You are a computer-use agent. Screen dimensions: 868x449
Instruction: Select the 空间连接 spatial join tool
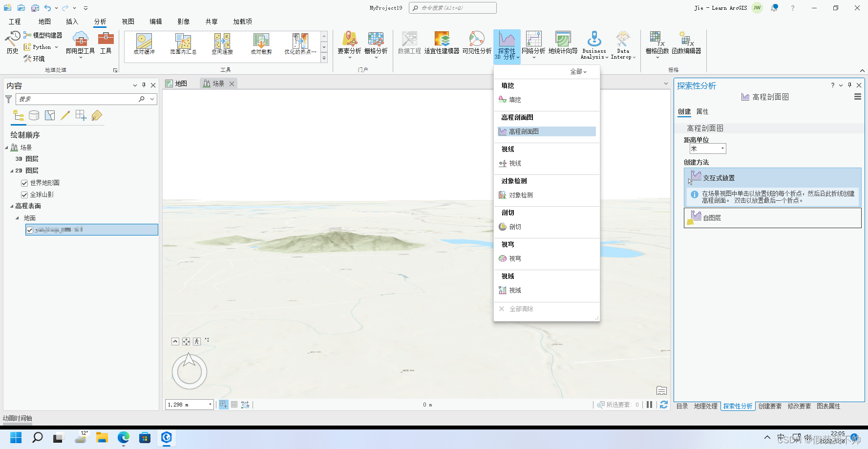point(221,44)
